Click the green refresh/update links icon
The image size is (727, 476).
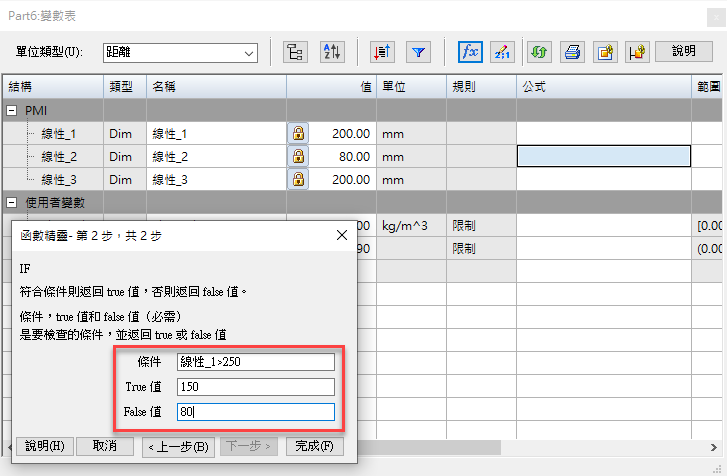tap(539, 52)
